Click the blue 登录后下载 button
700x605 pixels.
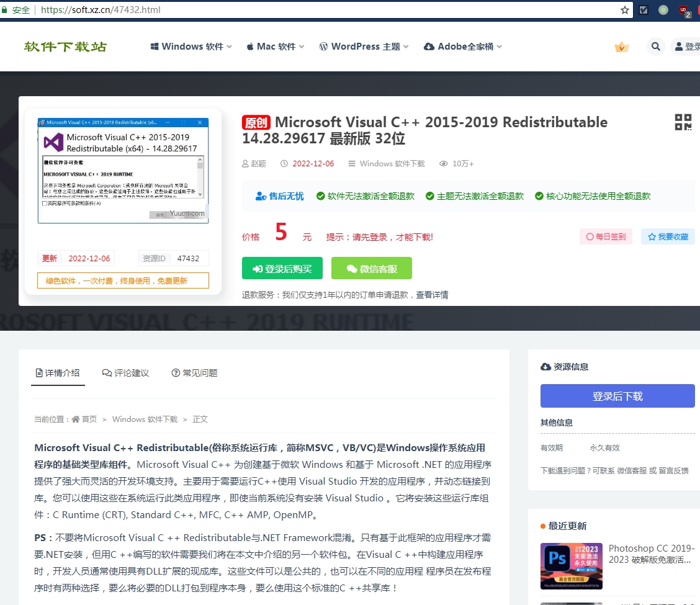click(617, 396)
